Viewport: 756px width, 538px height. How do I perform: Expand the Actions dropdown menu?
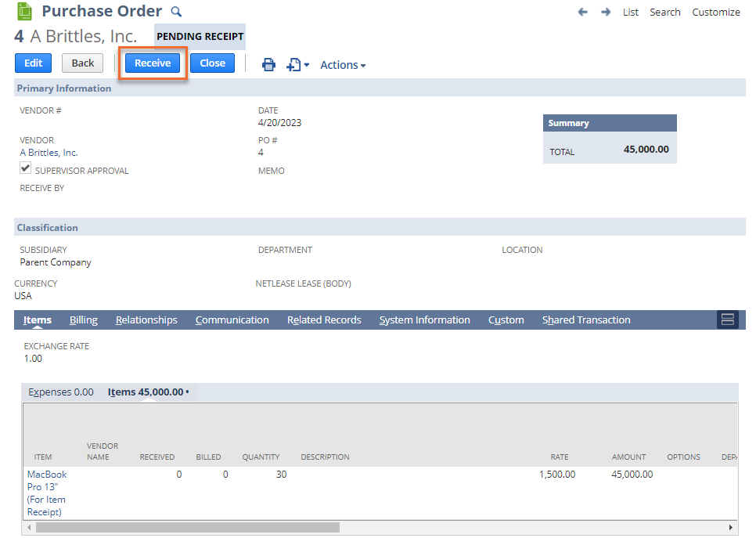(343, 65)
